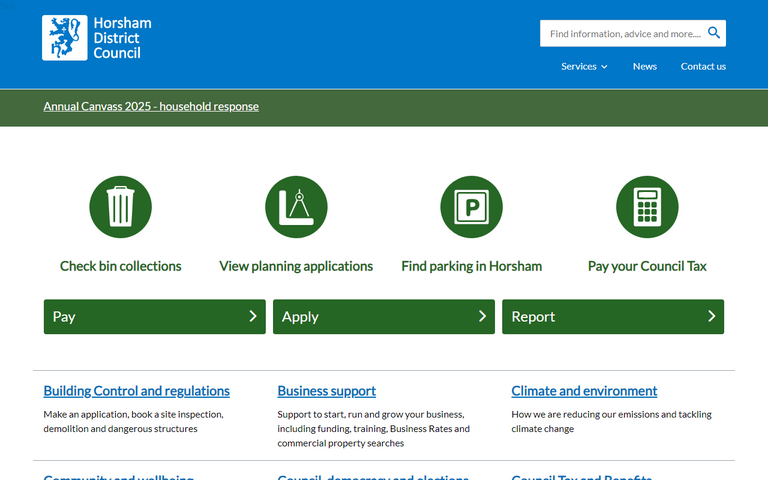The image size is (768, 480).
Task: Click the Council Tax calculator icon
Action: [647, 207]
